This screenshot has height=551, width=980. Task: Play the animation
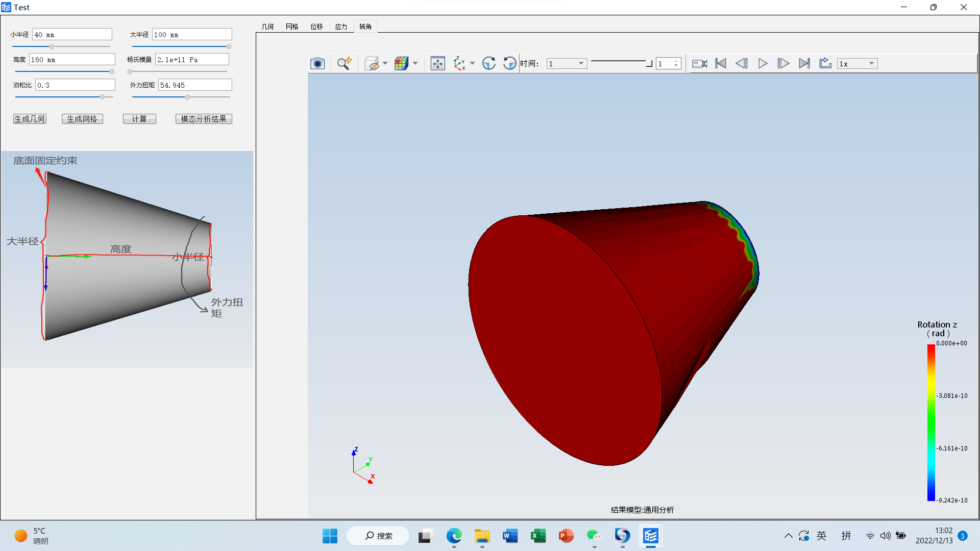coord(763,64)
